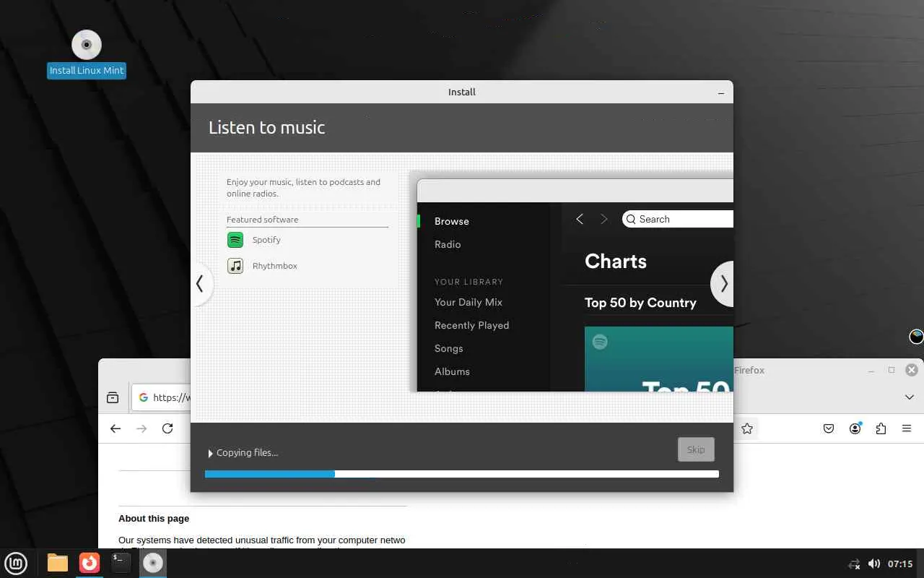Click the 'Enjoy your music' description text

point(303,188)
